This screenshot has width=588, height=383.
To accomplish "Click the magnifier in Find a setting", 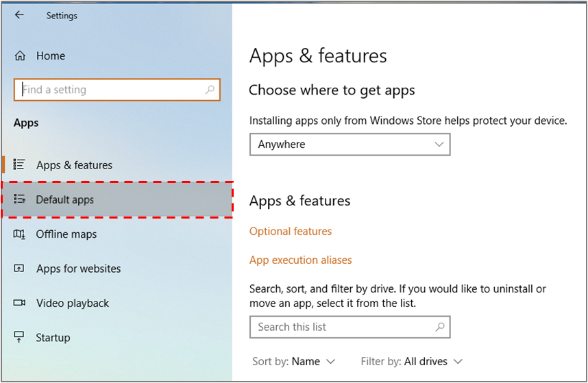I will point(210,90).
